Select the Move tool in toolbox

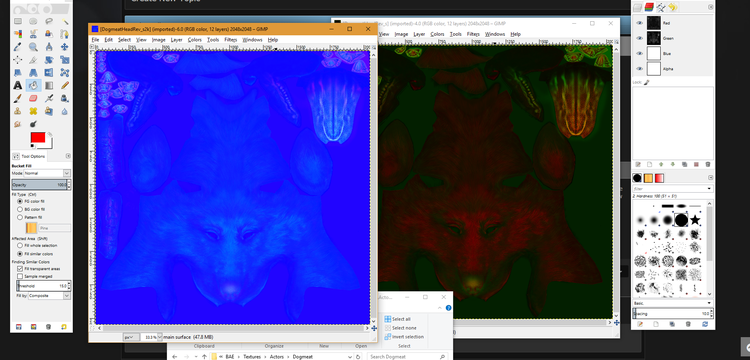point(65,46)
